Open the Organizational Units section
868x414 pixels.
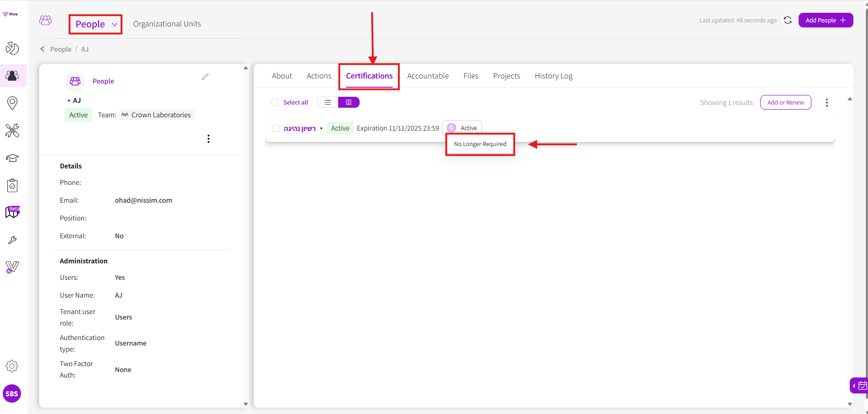[x=167, y=24]
